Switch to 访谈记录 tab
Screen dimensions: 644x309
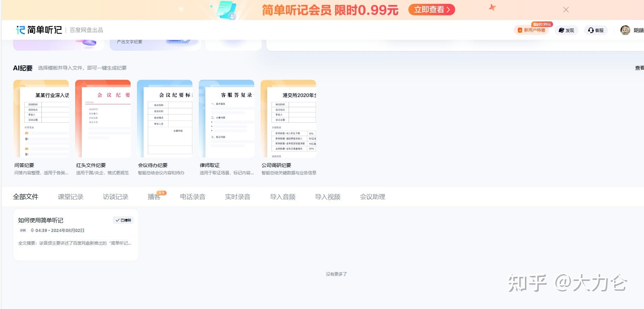click(x=116, y=197)
